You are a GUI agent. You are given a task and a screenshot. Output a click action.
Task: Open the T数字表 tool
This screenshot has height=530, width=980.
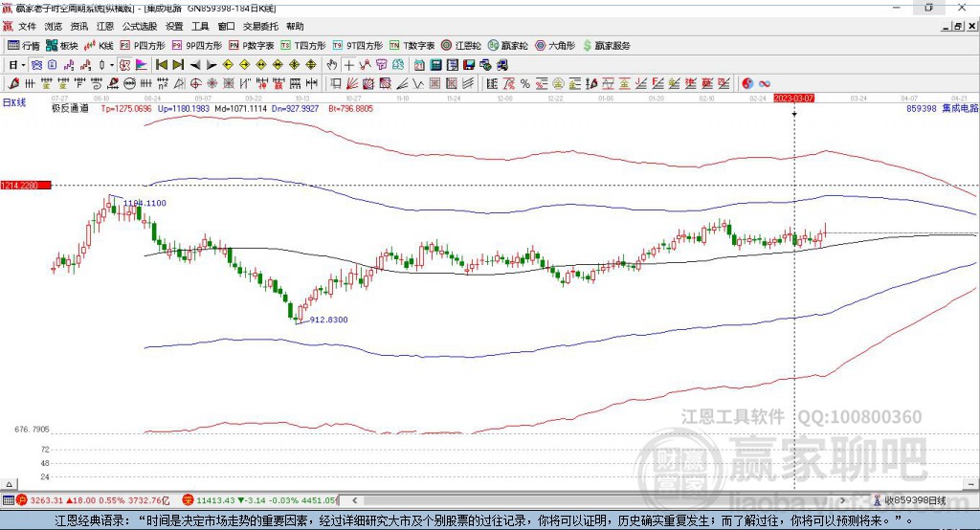(x=412, y=46)
